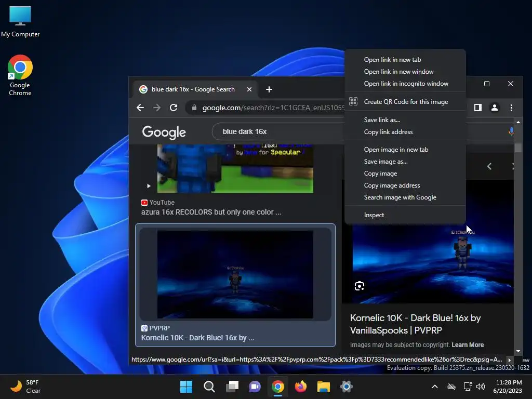Viewport: 532px width, 399px height.
Task: Click the padlock site info icon
Action: [194, 108]
